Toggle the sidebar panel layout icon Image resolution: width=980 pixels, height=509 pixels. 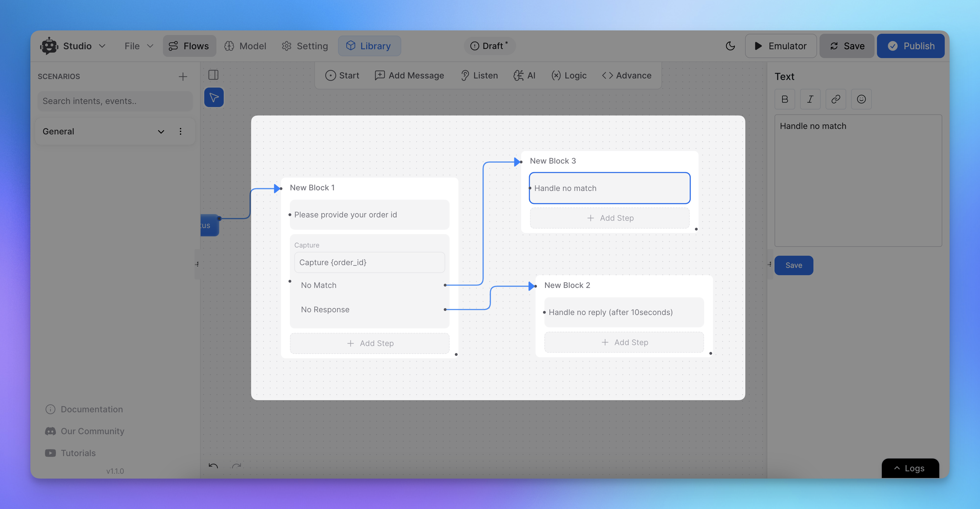point(213,75)
